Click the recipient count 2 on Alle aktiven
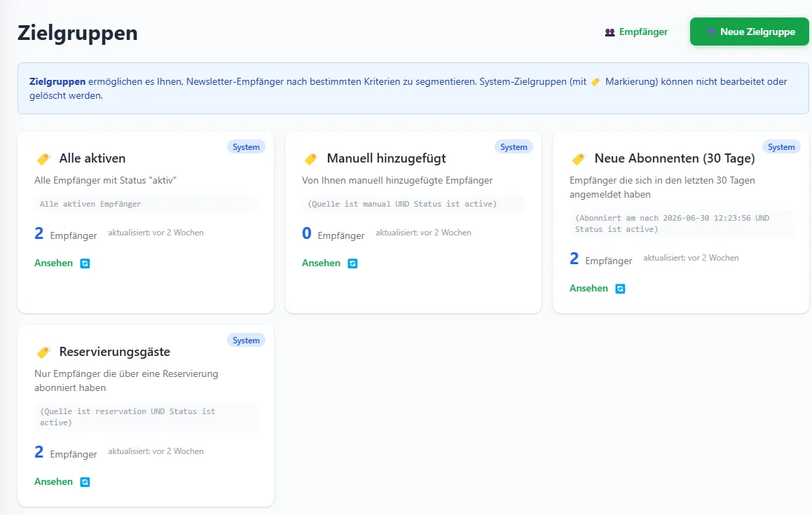 coord(39,233)
